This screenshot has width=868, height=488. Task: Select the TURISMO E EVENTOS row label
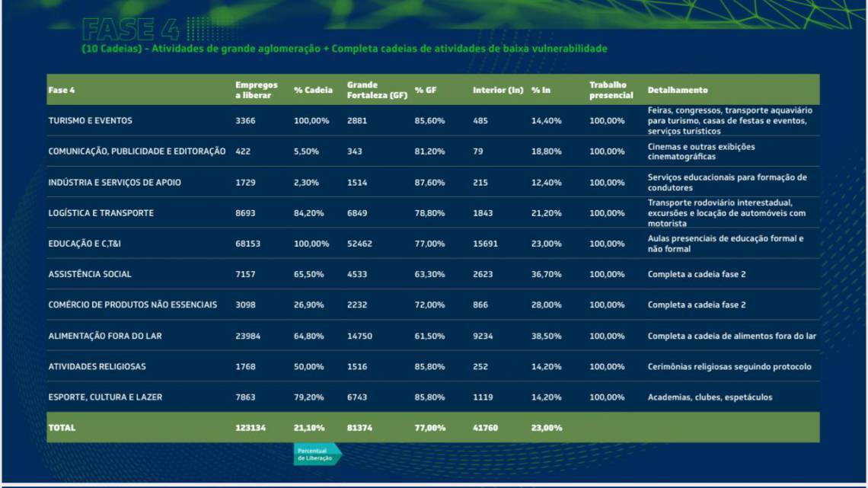coord(90,120)
